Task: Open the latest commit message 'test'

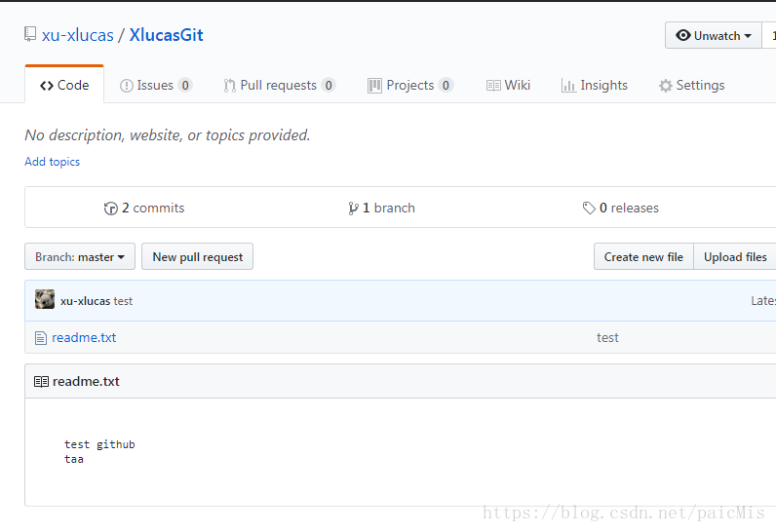Action: pyautogui.click(x=123, y=301)
